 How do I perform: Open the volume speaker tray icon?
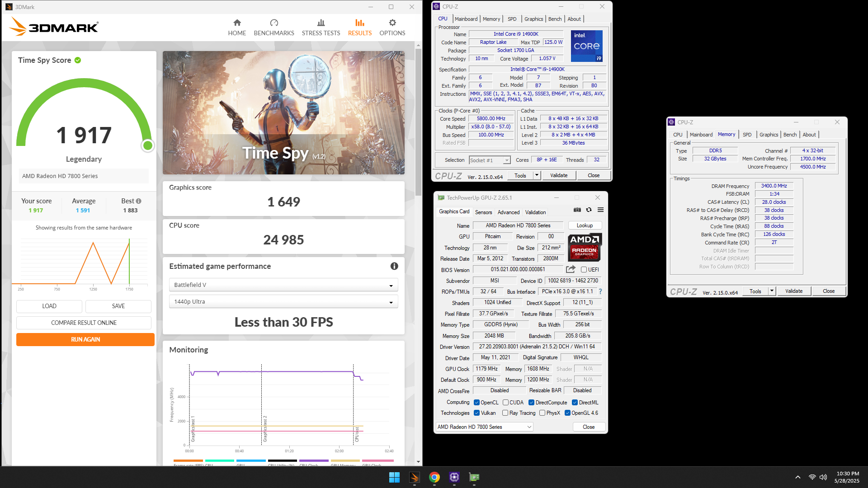pyautogui.click(x=823, y=477)
